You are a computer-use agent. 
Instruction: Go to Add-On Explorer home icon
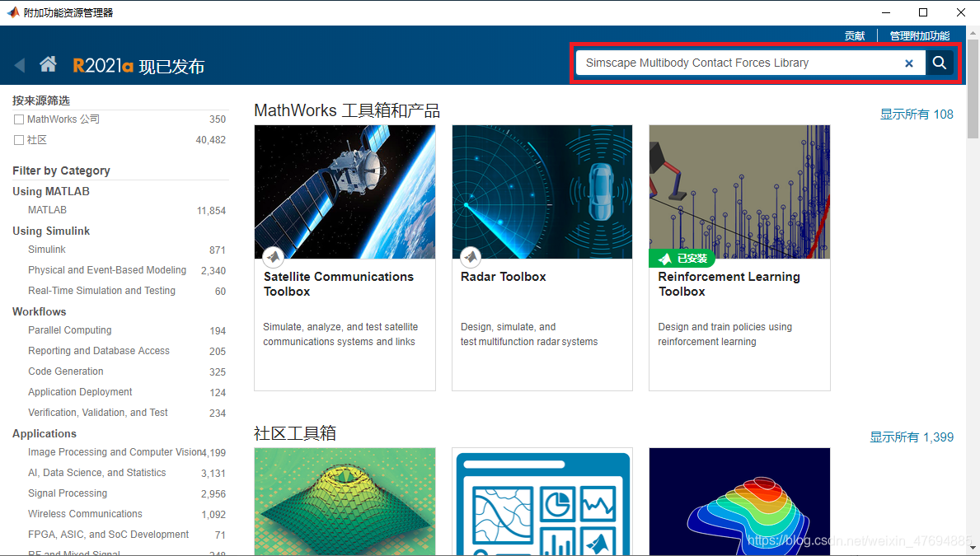click(x=48, y=63)
